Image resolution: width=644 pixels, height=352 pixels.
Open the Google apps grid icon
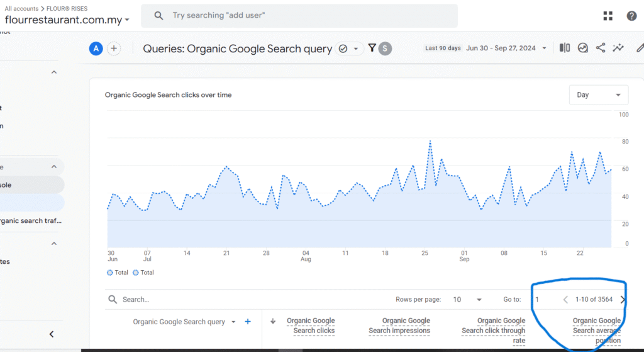(x=608, y=16)
